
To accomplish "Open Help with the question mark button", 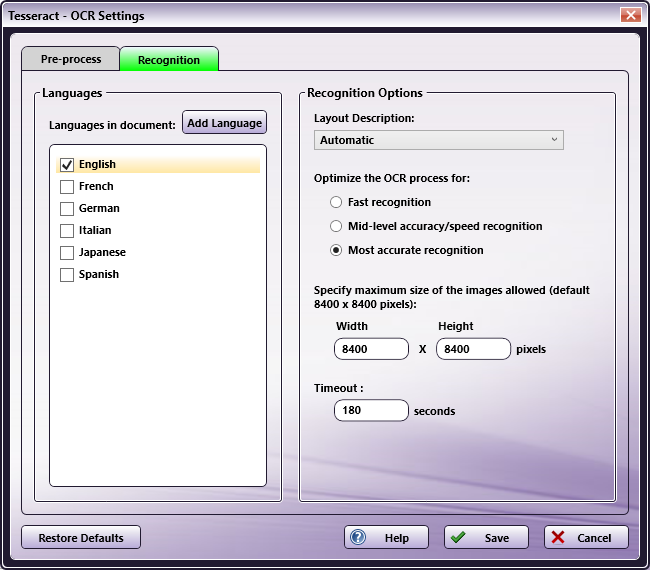I will click(x=386, y=537).
